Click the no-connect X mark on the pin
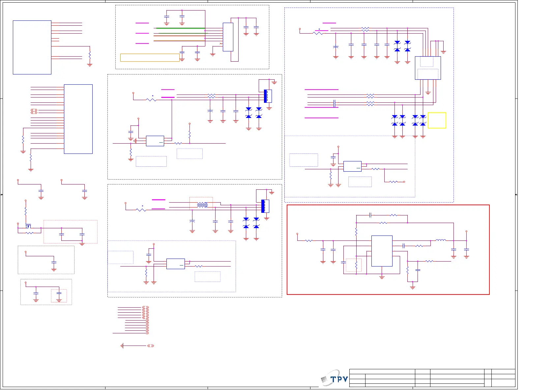The height and width of the screenshot is (392, 555). click(x=220, y=43)
